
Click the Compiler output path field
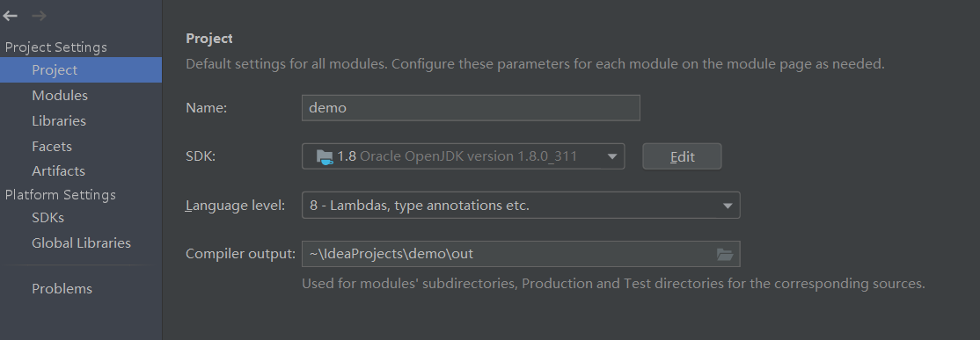[521, 254]
